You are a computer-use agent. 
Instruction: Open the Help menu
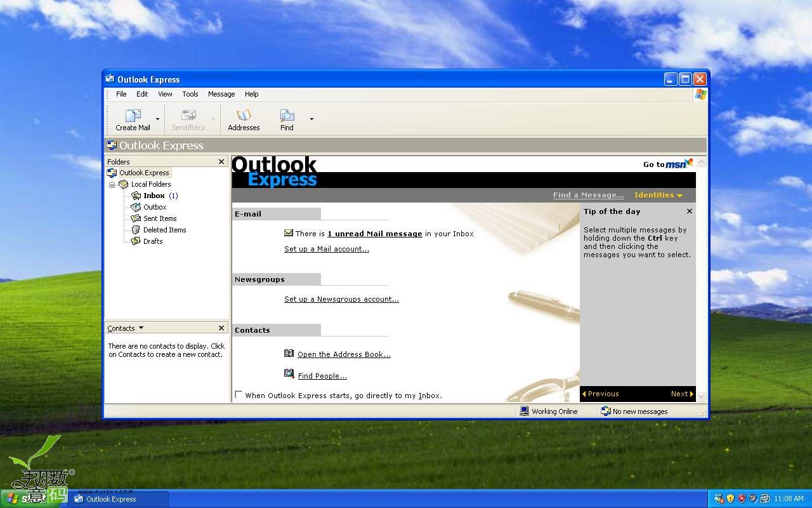(x=252, y=94)
